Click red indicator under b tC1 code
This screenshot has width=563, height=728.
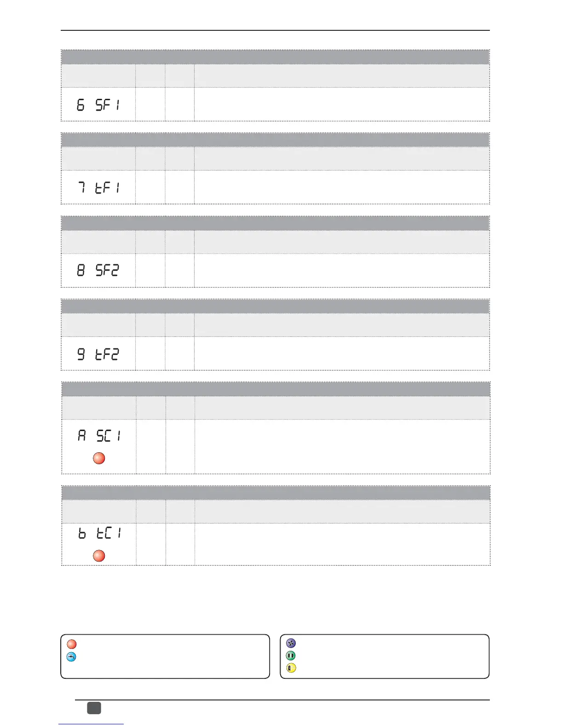pos(99,556)
